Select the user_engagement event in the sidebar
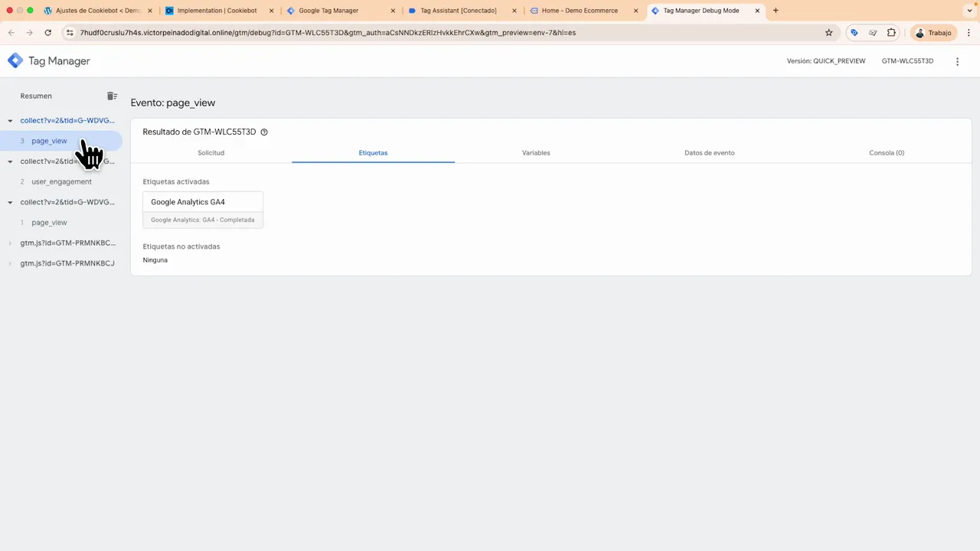This screenshot has height=551, width=980. click(x=61, y=181)
